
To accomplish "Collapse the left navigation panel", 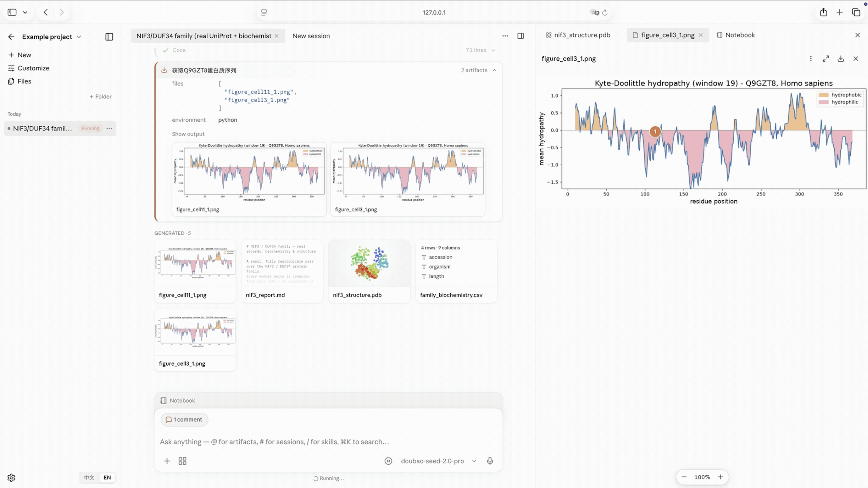I will [x=109, y=37].
